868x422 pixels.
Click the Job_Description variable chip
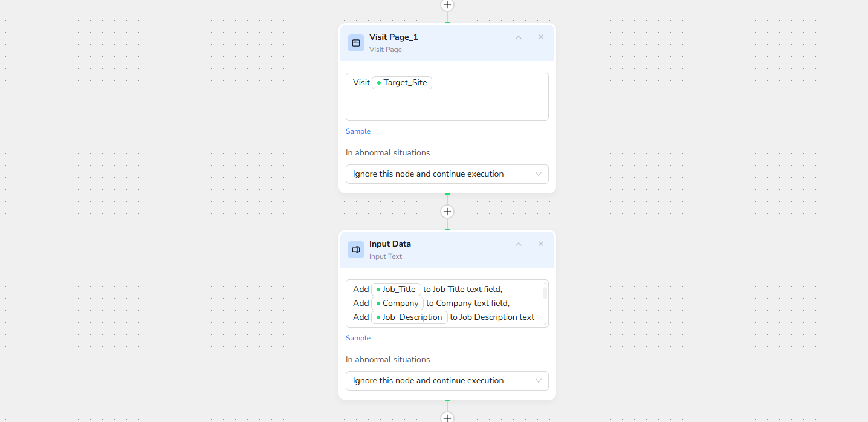(410, 317)
